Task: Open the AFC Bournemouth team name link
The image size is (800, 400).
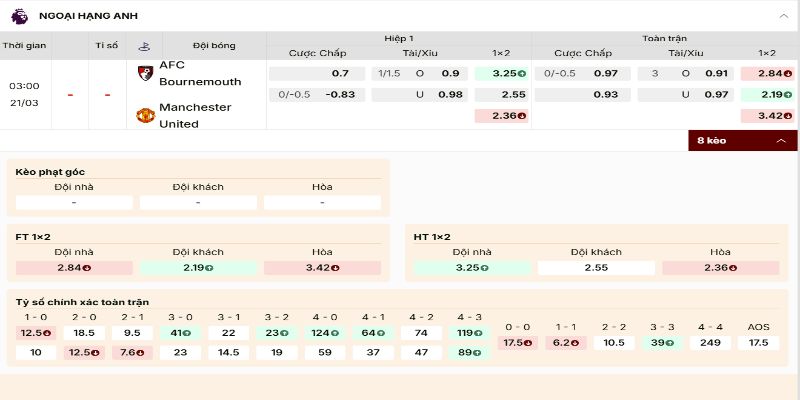Action: (x=200, y=73)
